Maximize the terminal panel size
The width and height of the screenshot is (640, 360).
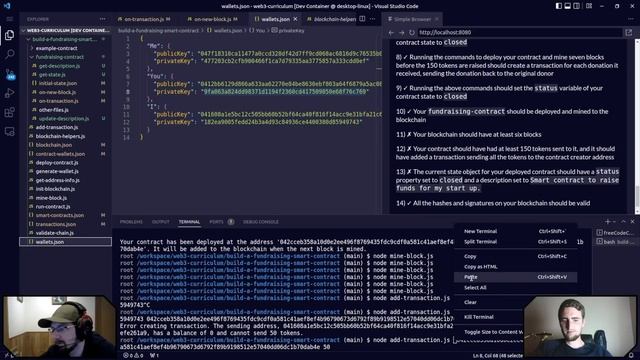(x=623, y=221)
